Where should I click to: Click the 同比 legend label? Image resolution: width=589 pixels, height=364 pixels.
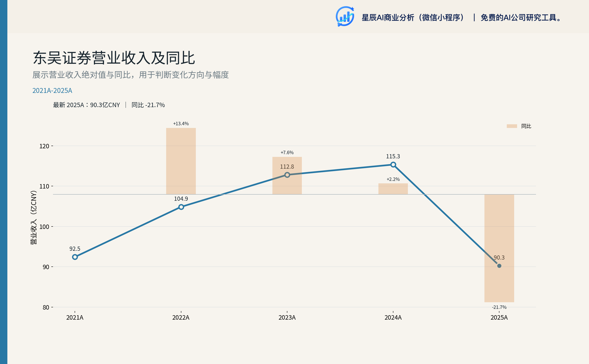tap(526, 126)
